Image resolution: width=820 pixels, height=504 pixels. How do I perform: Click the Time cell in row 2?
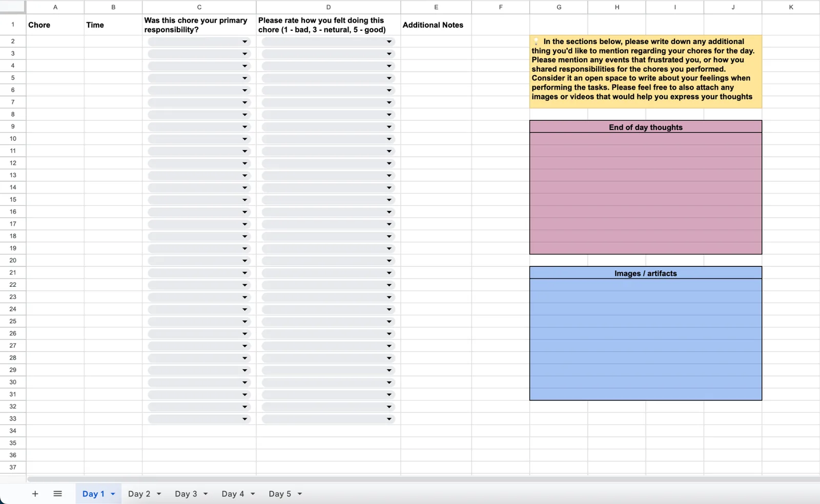tap(113, 41)
